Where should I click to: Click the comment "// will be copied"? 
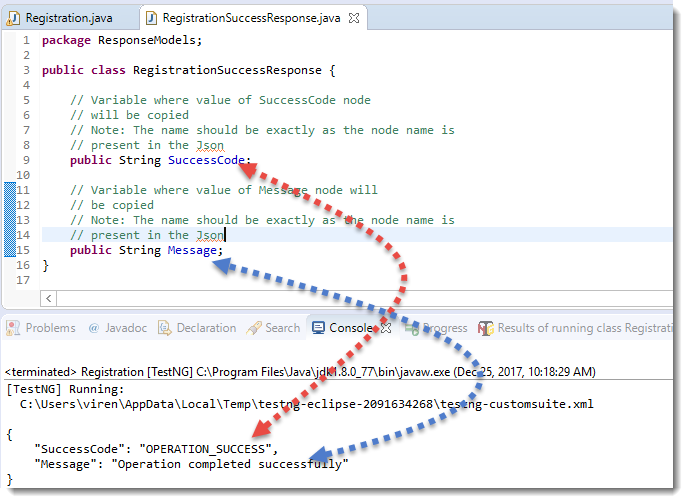129,115
